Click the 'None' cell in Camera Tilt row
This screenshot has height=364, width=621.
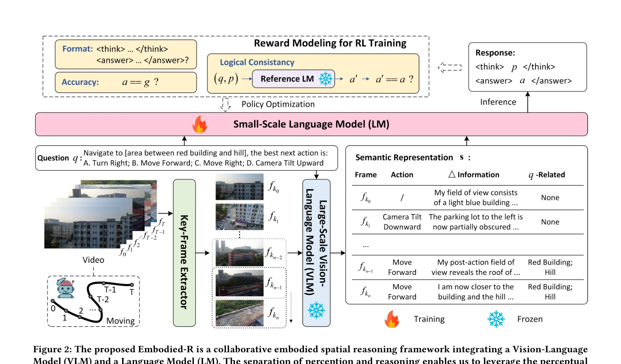coord(550,222)
